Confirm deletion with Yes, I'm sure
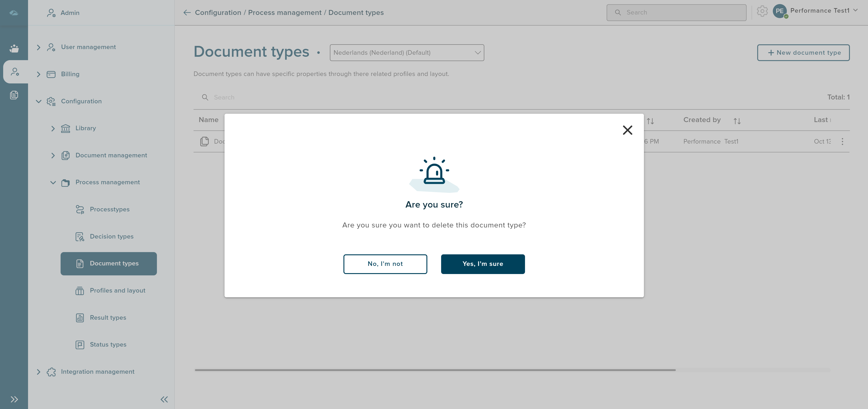868x409 pixels. point(482,264)
